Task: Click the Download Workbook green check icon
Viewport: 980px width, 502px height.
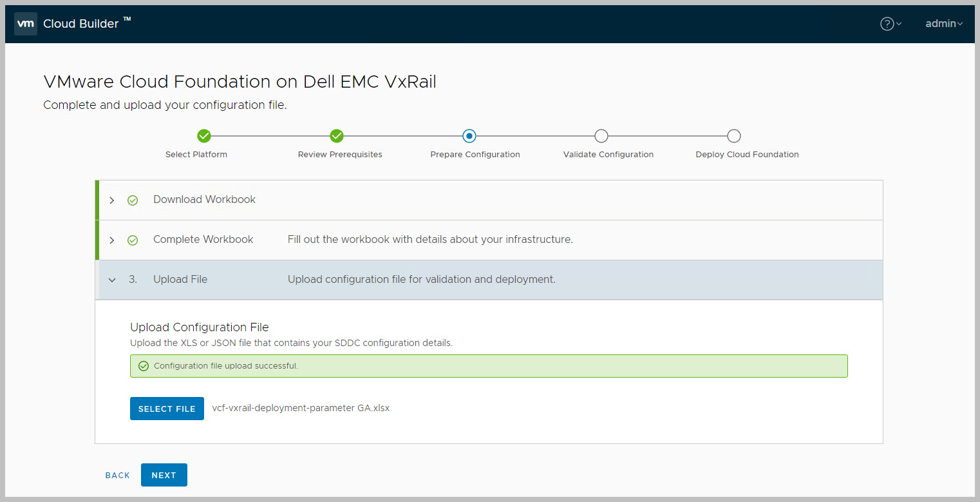Action: click(133, 200)
